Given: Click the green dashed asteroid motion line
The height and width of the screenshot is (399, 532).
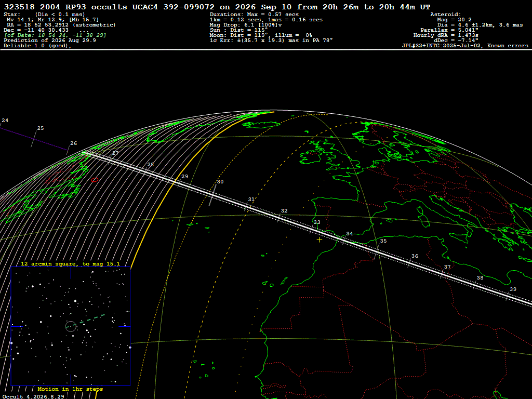Looking at the screenshot, I should click(91, 319).
